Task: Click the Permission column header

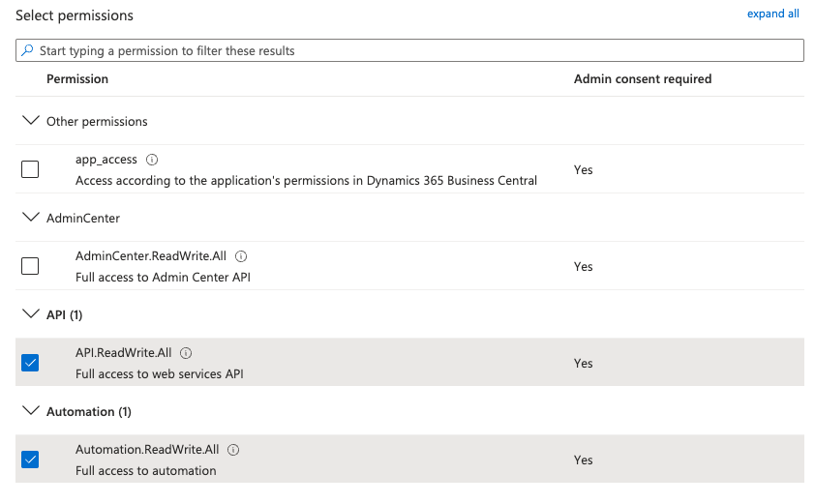Action: click(x=77, y=79)
